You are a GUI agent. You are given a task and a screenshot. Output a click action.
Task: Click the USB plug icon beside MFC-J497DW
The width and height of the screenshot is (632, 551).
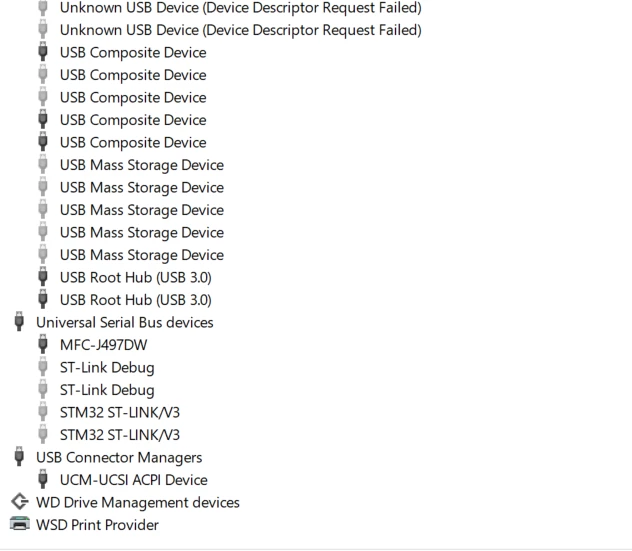[x=42, y=344]
